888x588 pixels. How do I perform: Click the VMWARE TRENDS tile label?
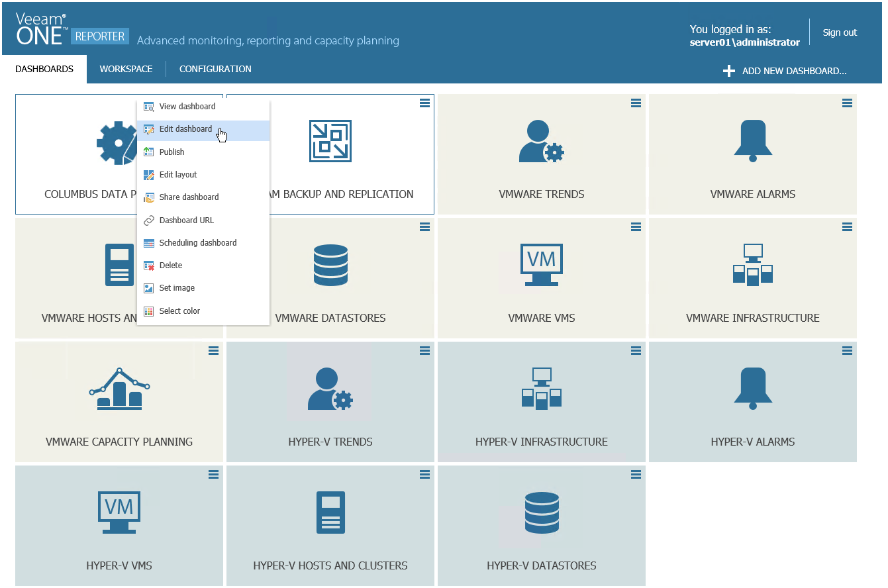(x=542, y=195)
